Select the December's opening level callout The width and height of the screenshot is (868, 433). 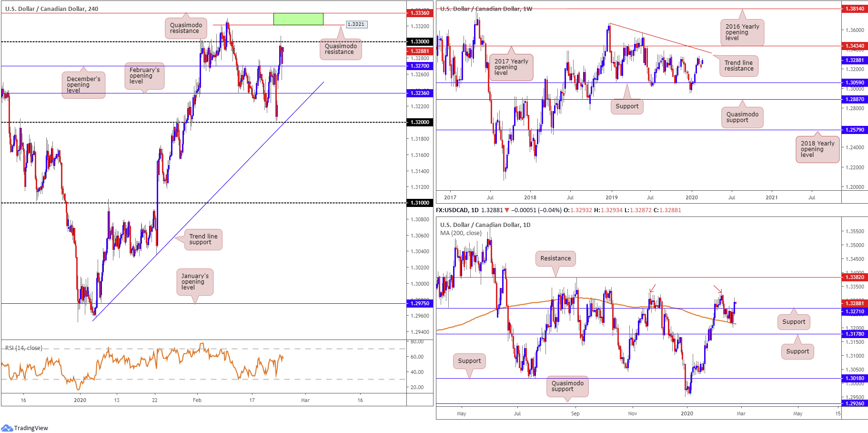(83, 85)
